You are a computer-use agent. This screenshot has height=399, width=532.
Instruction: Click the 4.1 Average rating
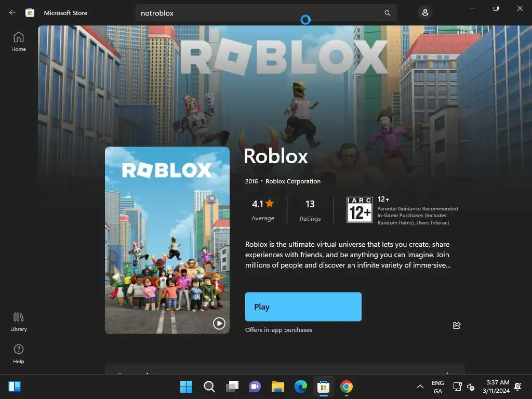click(x=263, y=210)
